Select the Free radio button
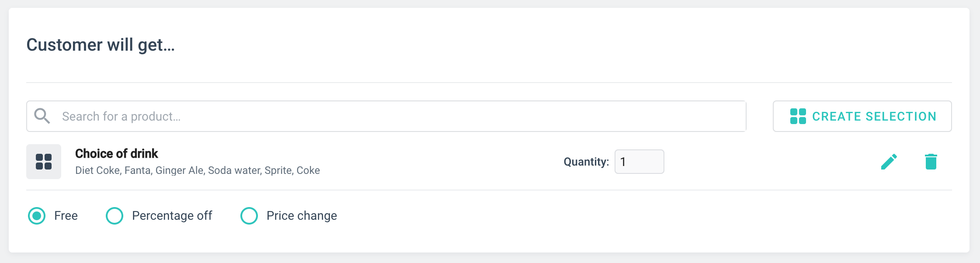The height and width of the screenshot is (263, 980). (37, 216)
